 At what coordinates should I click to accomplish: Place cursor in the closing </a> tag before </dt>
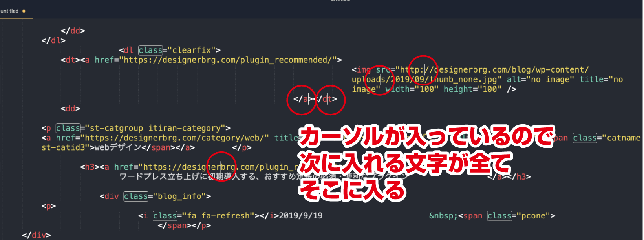pyautogui.click(x=302, y=99)
